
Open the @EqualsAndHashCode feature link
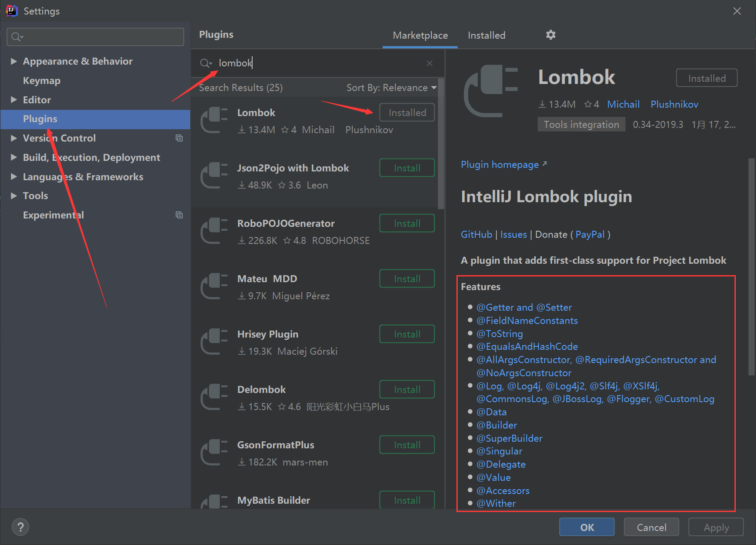[x=527, y=346]
